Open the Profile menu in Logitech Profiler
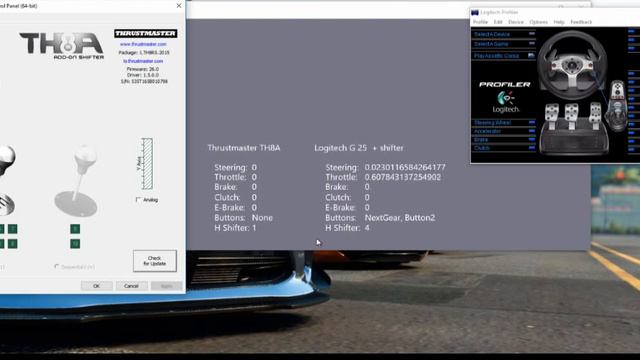 (x=480, y=22)
